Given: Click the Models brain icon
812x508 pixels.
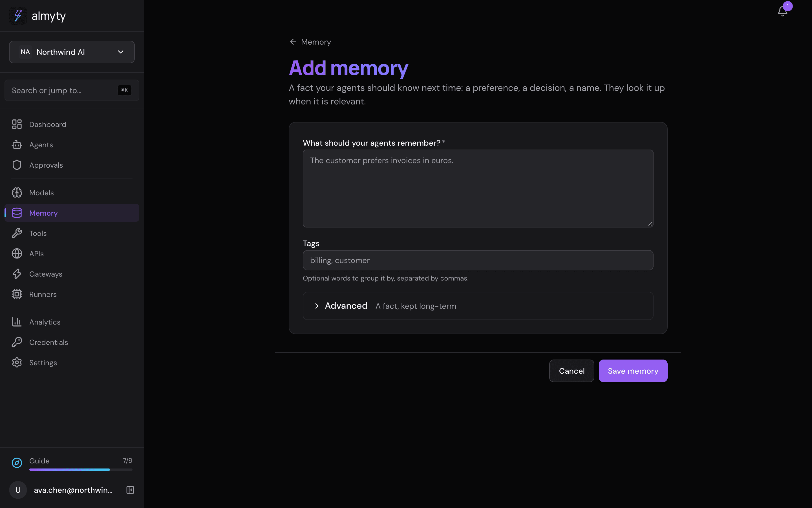Looking at the screenshot, I should 17,192.
